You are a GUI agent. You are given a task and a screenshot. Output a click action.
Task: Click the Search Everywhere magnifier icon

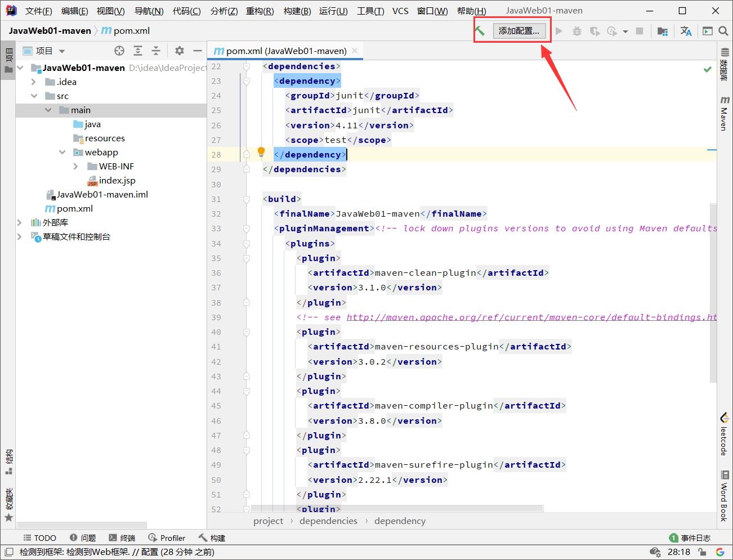[723, 31]
